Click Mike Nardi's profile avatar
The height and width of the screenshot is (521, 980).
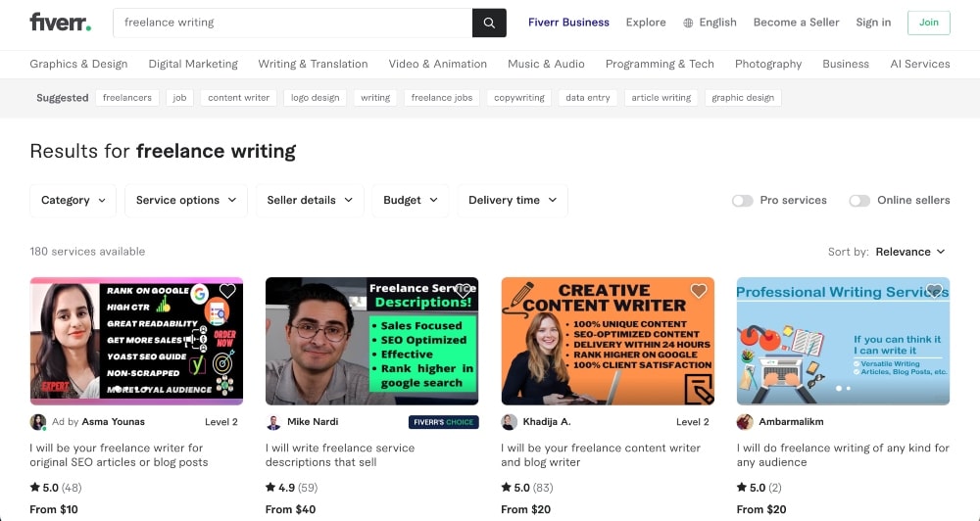[x=273, y=422]
